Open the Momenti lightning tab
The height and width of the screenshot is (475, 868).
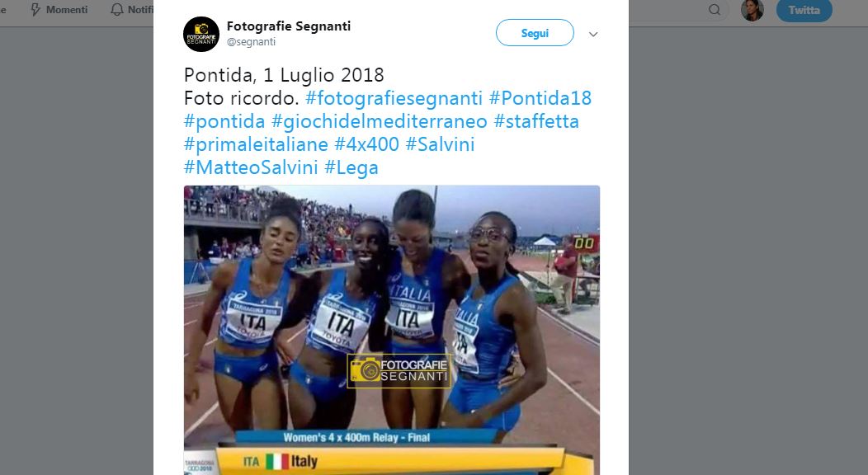tap(59, 10)
